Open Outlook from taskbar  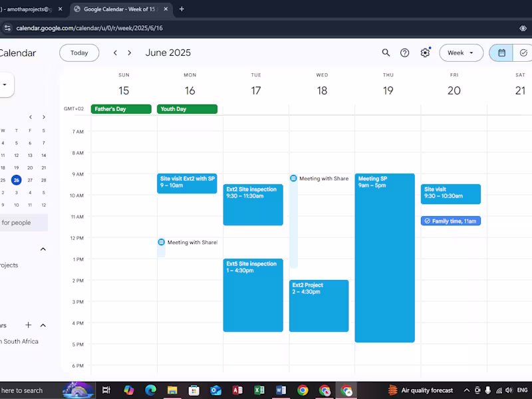tap(215, 390)
